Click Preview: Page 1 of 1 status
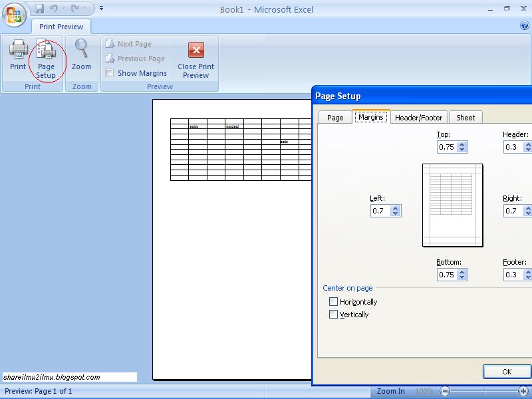The width and height of the screenshot is (532, 399). (39, 391)
